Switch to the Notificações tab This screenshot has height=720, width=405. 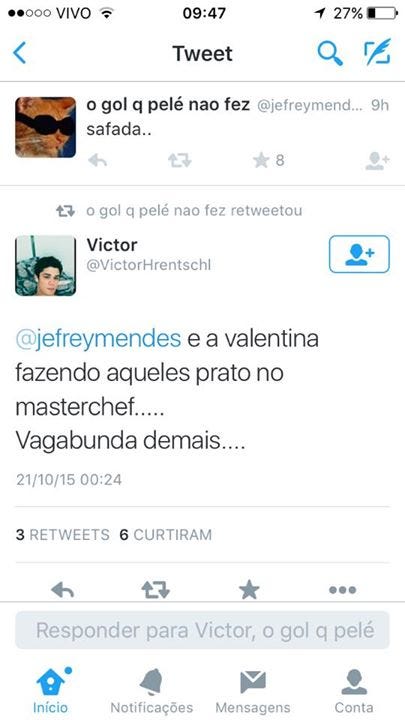click(x=152, y=691)
